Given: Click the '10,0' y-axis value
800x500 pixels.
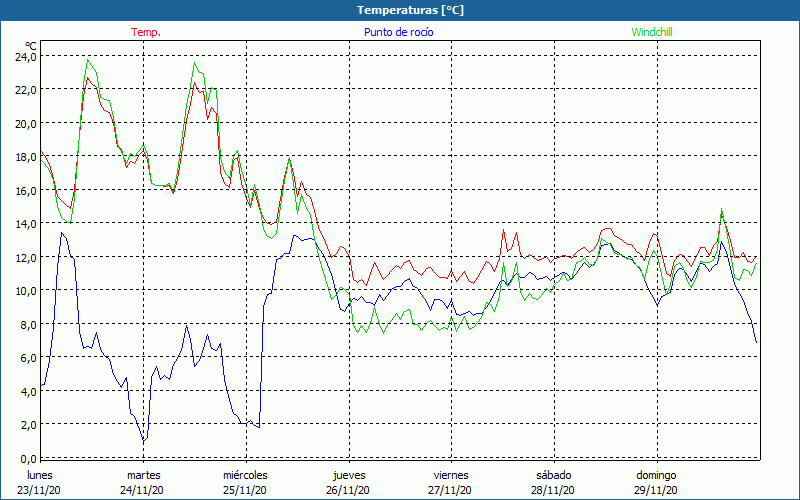Looking at the screenshot, I should pos(26,291).
